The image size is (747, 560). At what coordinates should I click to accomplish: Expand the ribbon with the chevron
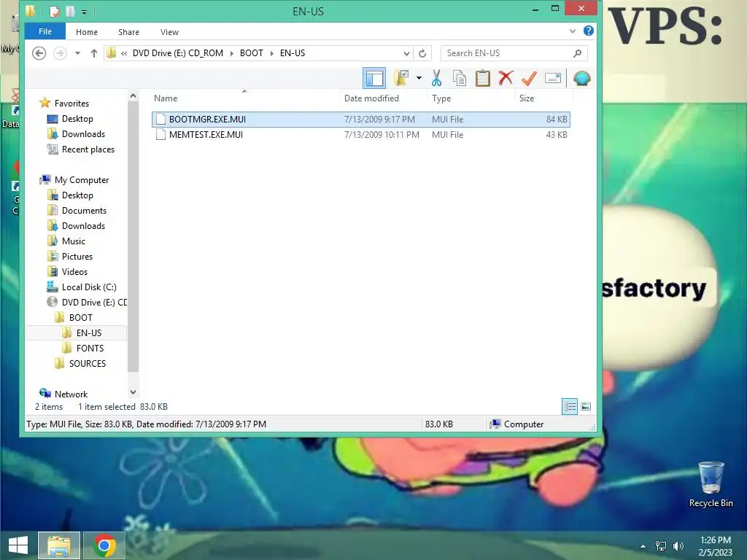tap(572, 31)
